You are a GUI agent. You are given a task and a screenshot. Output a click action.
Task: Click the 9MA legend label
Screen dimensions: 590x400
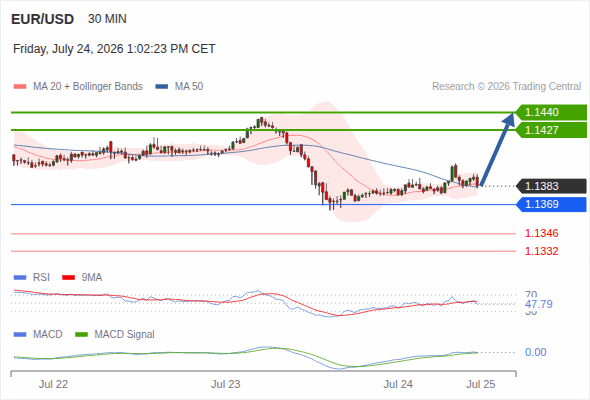(92, 278)
